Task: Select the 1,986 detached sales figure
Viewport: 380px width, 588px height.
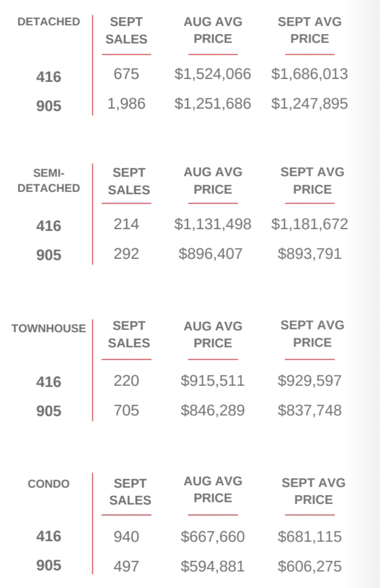Action: [127, 104]
